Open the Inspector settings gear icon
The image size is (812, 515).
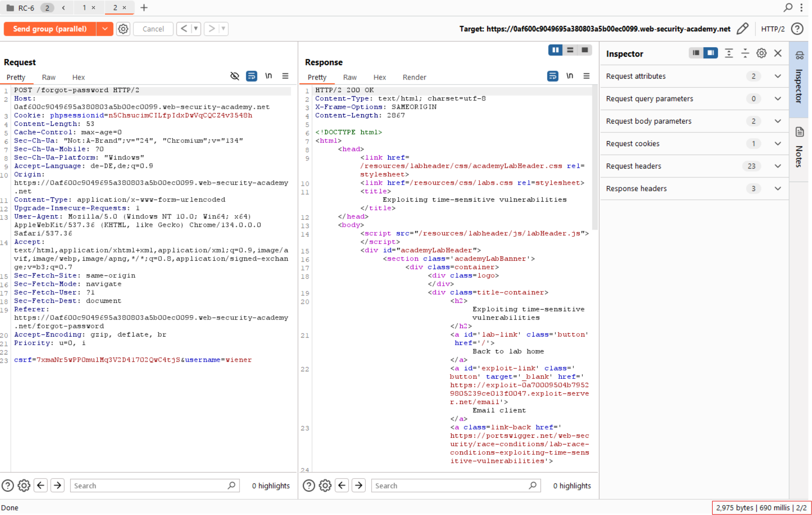pos(761,53)
